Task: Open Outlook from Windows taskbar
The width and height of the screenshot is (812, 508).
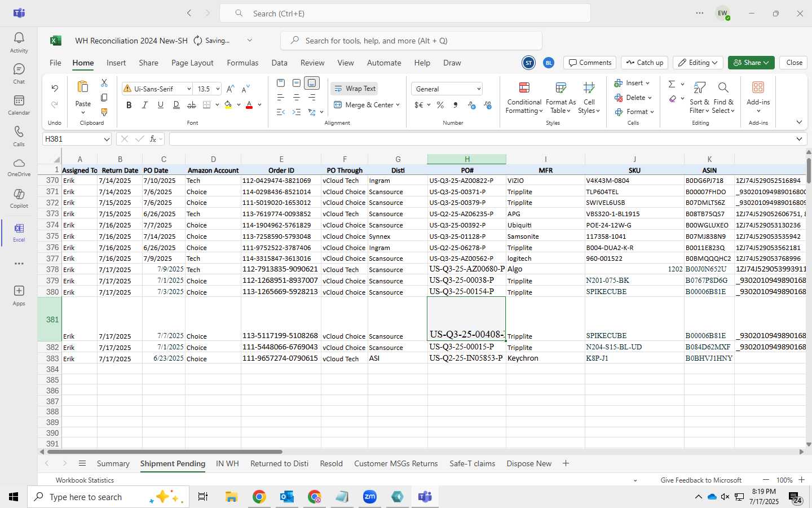Action: tap(286, 497)
